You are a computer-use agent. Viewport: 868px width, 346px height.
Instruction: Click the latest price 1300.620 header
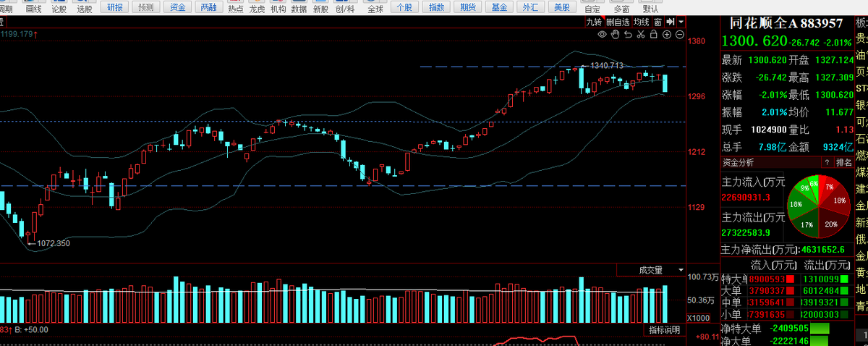754,42
